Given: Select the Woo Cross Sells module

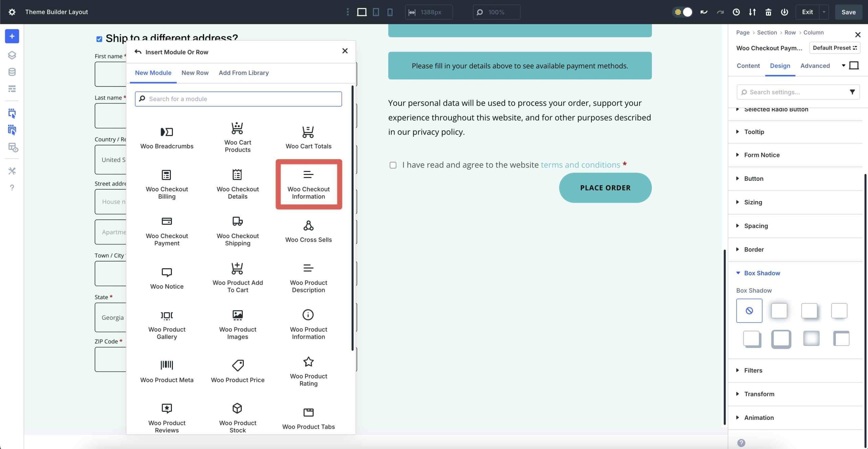Looking at the screenshot, I should 308,231.
